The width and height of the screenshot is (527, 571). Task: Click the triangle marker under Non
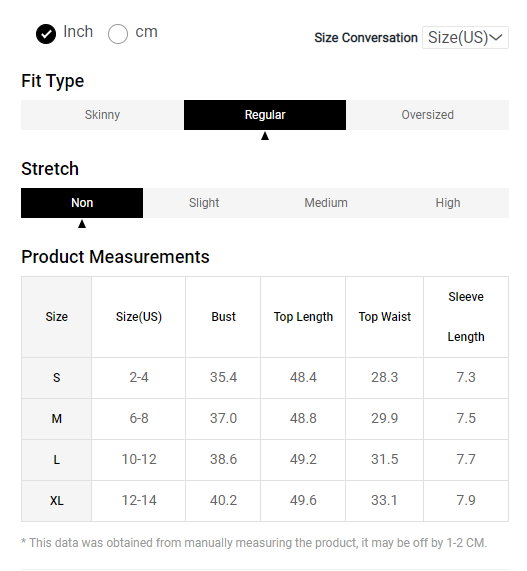coord(82,224)
